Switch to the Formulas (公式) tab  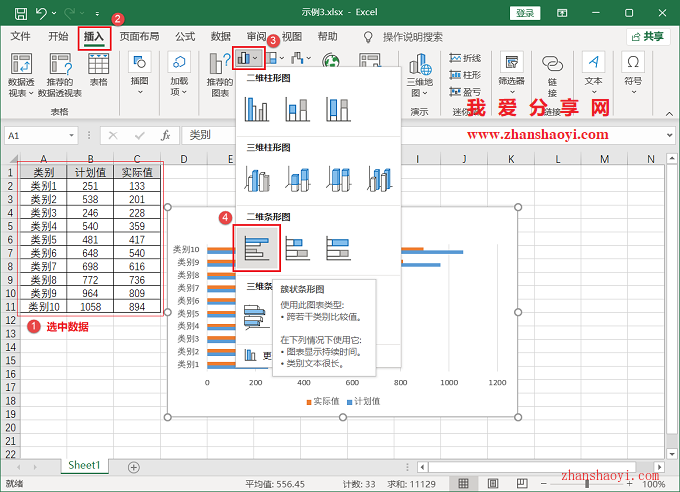coord(185,36)
